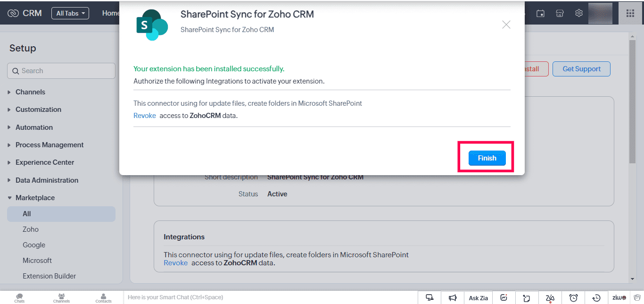
Task: Click the icon right of Ask Zia
Action: [x=504, y=297]
